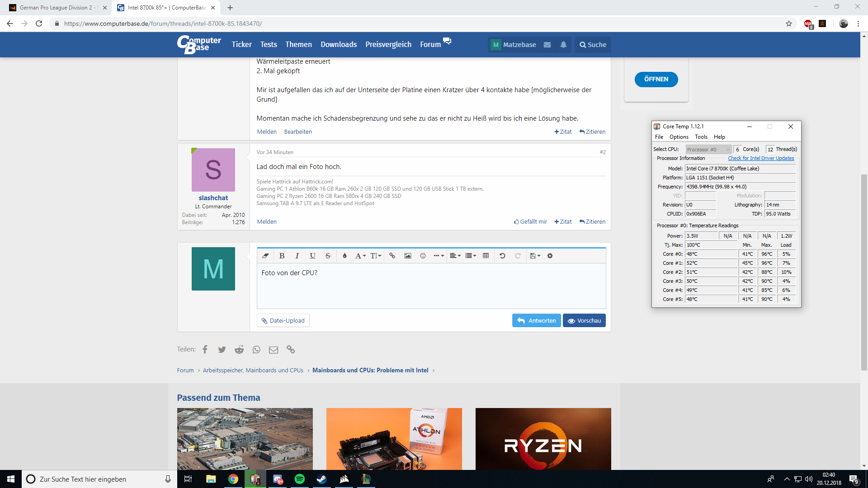
Task: Open the Forum navigation item
Action: point(430,44)
